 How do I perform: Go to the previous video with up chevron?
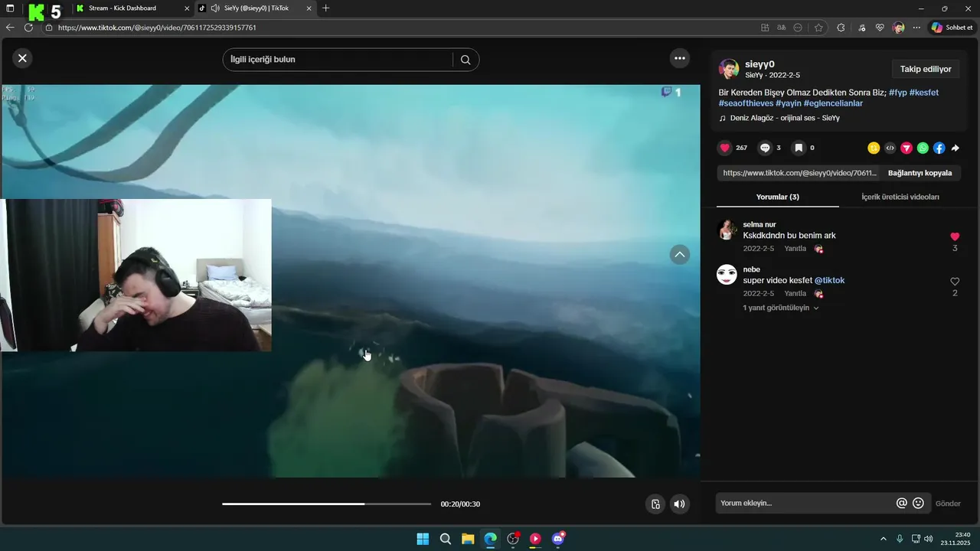tap(680, 254)
